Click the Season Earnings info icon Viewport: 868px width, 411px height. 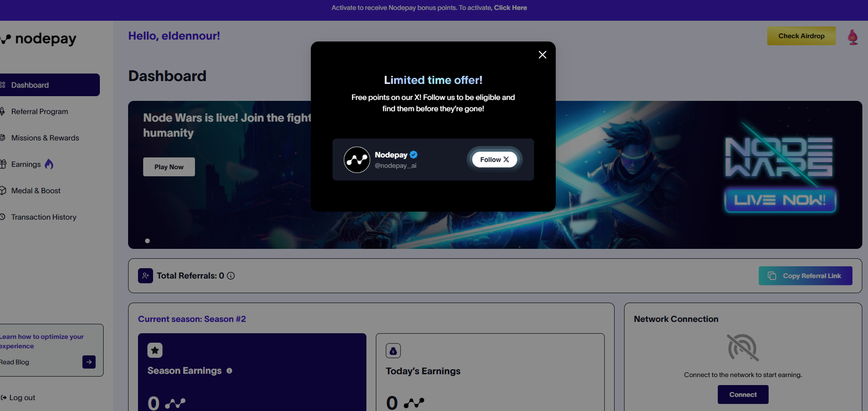(229, 371)
